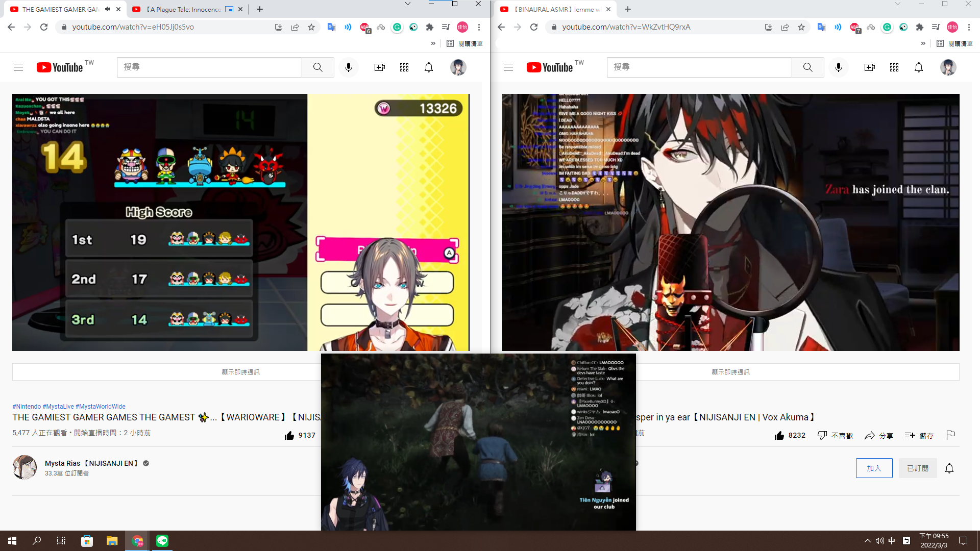Viewport: 980px width, 551px height.
Task: Open Google Translate extension in left window
Action: click(x=332, y=27)
